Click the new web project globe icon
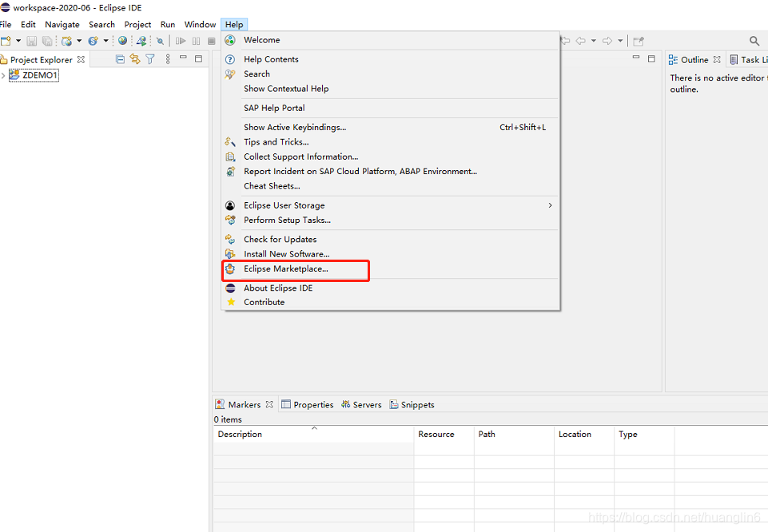Viewport: 768px width, 532px height. point(66,41)
